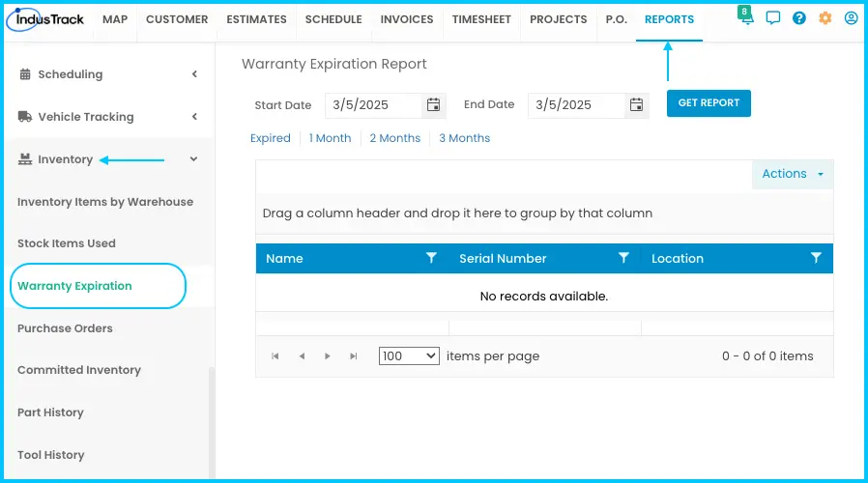Open the ESTIMATES tab
The width and height of the screenshot is (868, 483).
coord(257,19)
